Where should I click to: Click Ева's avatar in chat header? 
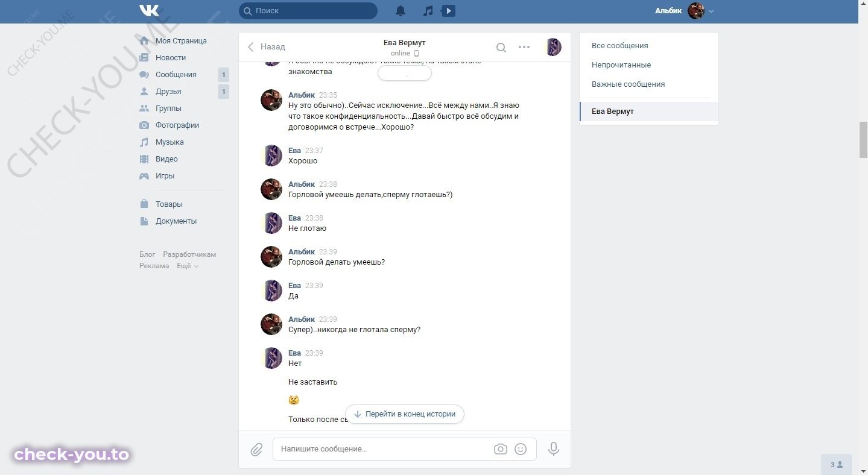[553, 47]
